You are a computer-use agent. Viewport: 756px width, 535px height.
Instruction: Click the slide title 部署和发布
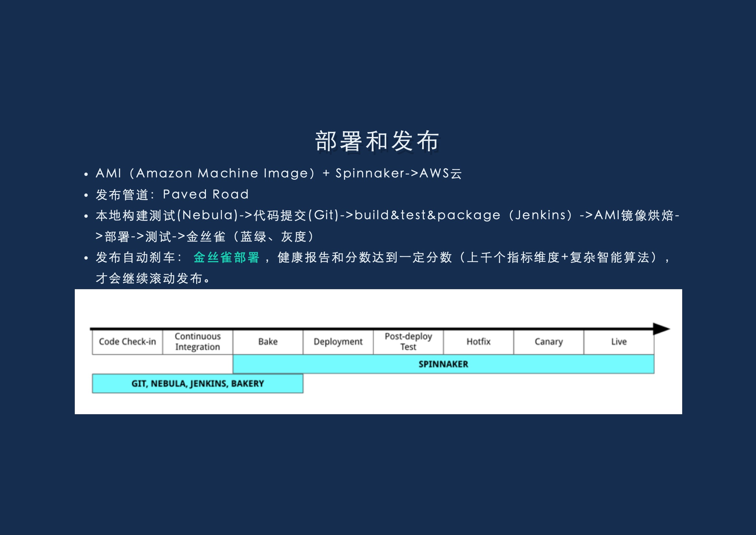pyautogui.click(x=377, y=141)
